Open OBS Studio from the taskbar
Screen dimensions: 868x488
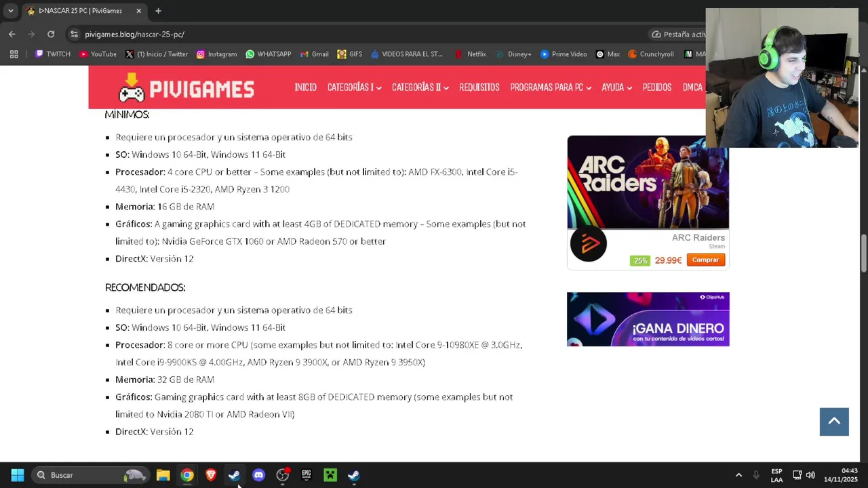click(x=282, y=475)
